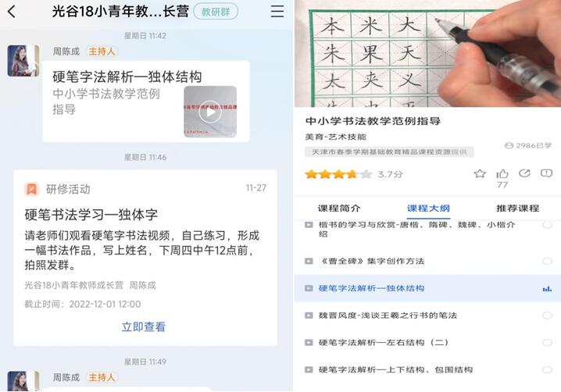Tap the 教研群 tag button
561x392 pixels.
216,12
